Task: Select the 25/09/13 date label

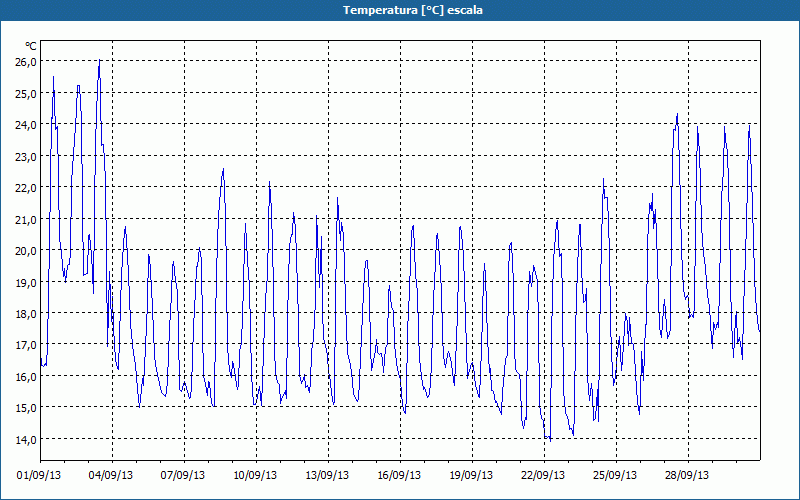Action: pos(615,476)
